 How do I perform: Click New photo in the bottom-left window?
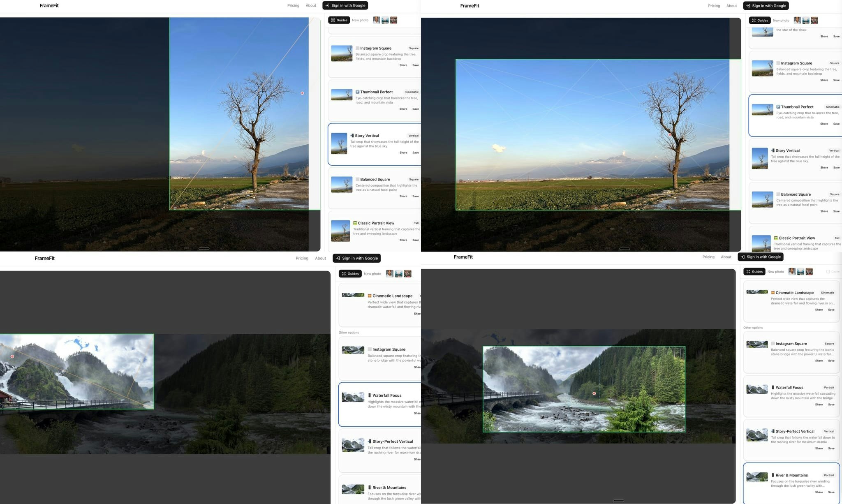372,274
